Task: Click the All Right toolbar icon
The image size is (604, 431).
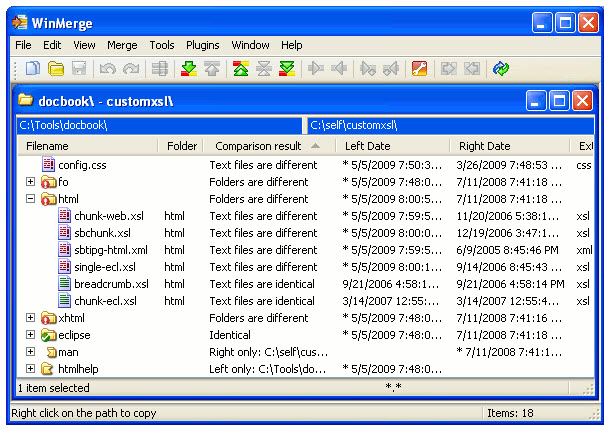Action: pyautogui.click(x=448, y=69)
